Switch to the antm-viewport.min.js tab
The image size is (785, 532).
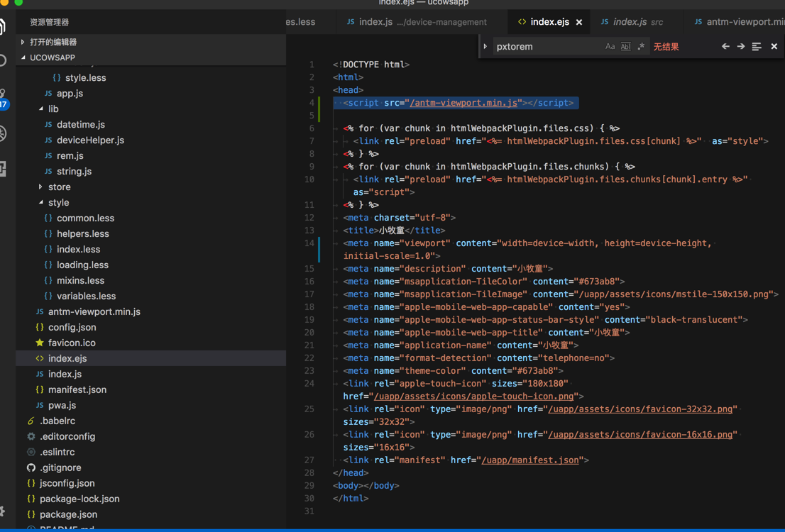(x=738, y=22)
